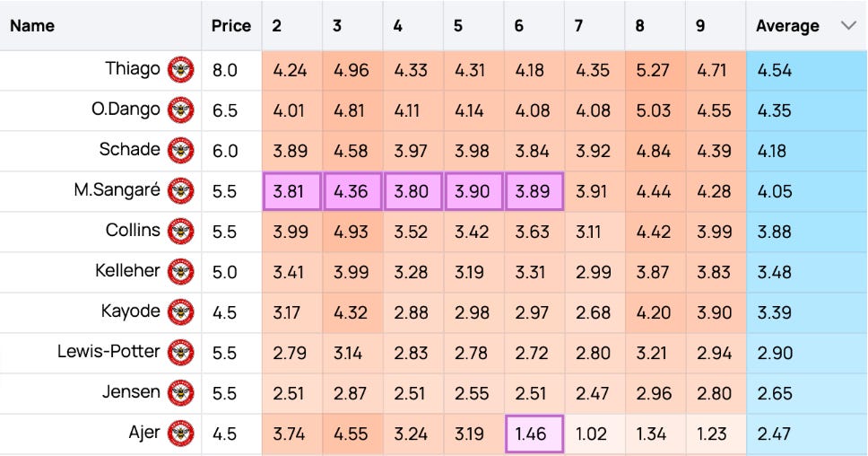Click the club crest next to Schade
Screen dimensions: 868x456
[181, 151]
